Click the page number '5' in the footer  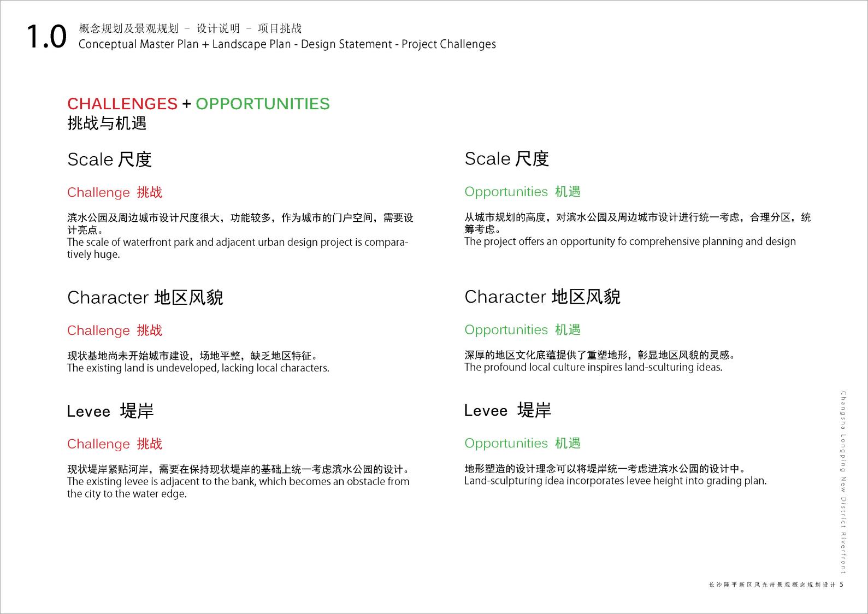pyautogui.click(x=842, y=585)
